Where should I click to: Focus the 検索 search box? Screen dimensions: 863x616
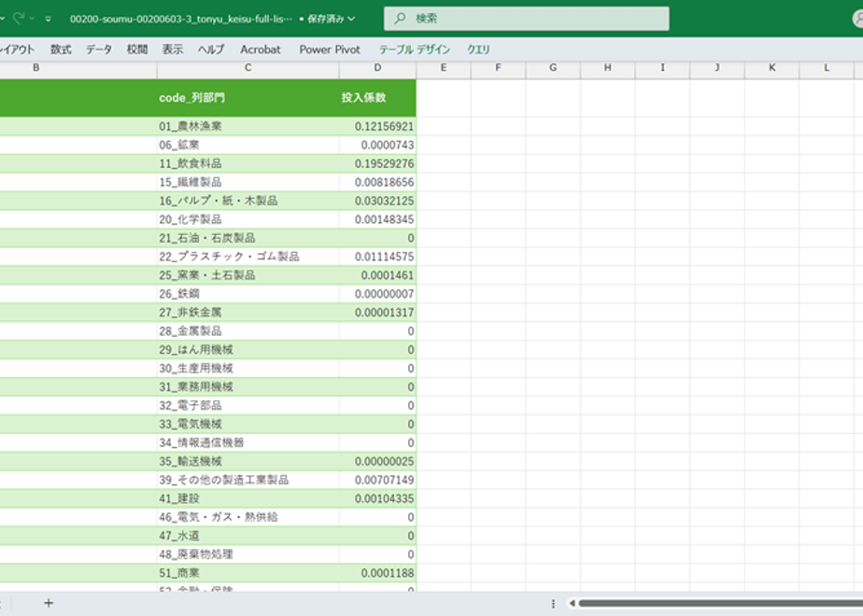pos(526,19)
